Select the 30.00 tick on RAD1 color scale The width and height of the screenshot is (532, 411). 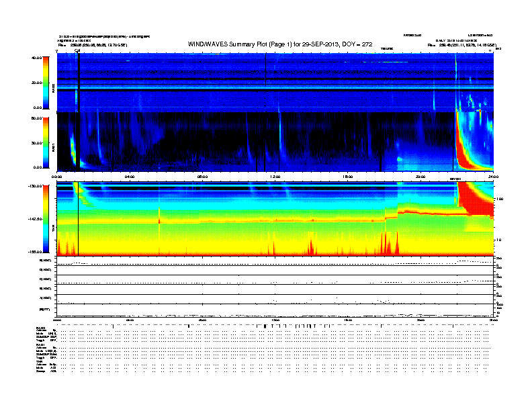click(x=36, y=143)
